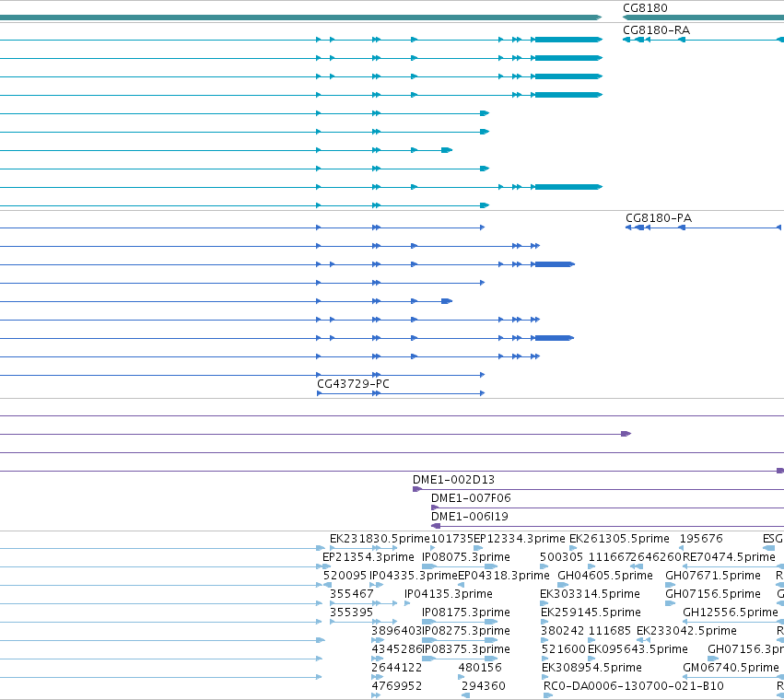Click the GH07156.5prime EST label
Viewport: 784px width, 700px height.
(x=712, y=594)
